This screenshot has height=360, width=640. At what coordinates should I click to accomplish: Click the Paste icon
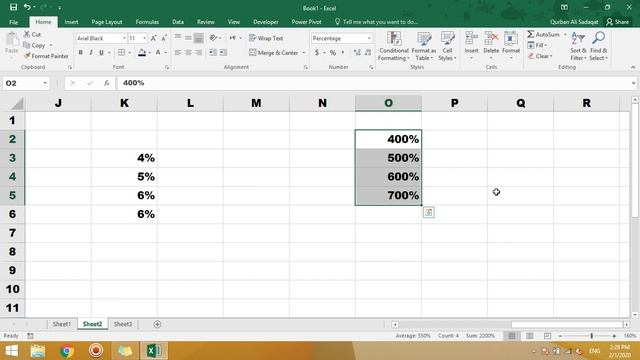click(x=12, y=40)
